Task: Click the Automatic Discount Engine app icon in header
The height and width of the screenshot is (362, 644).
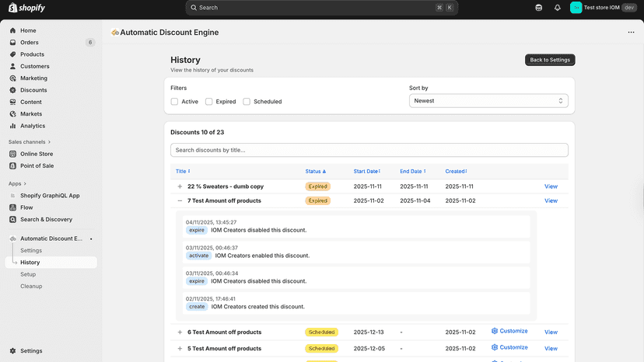Action: pos(115,33)
